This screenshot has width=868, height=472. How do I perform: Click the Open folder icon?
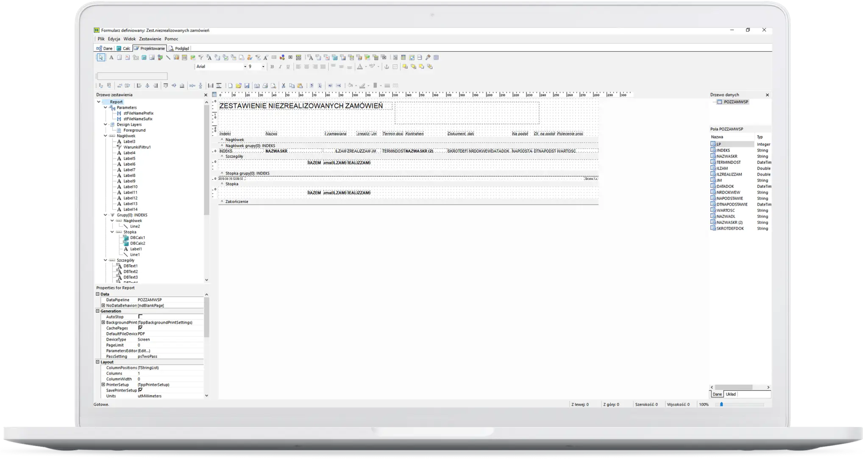pyautogui.click(x=238, y=86)
